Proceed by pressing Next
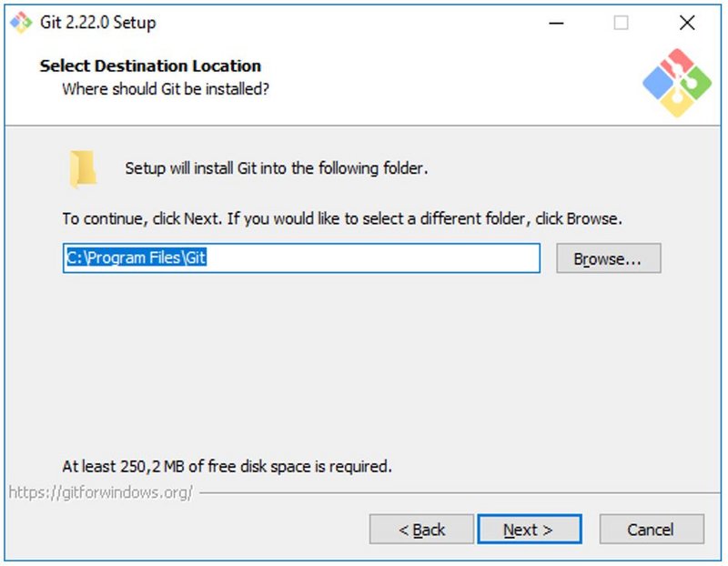 (528, 529)
